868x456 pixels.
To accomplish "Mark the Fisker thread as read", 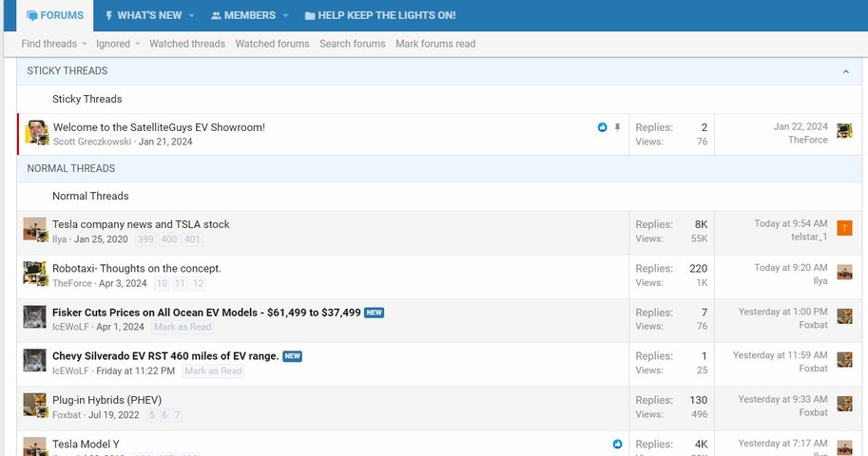I will (x=183, y=327).
